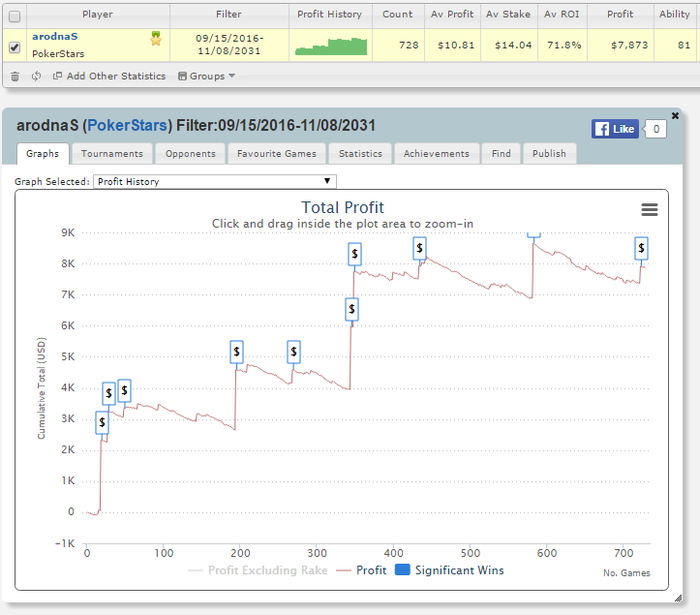
Task: Click the Facebook Like button
Action: (x=615, y=129)
